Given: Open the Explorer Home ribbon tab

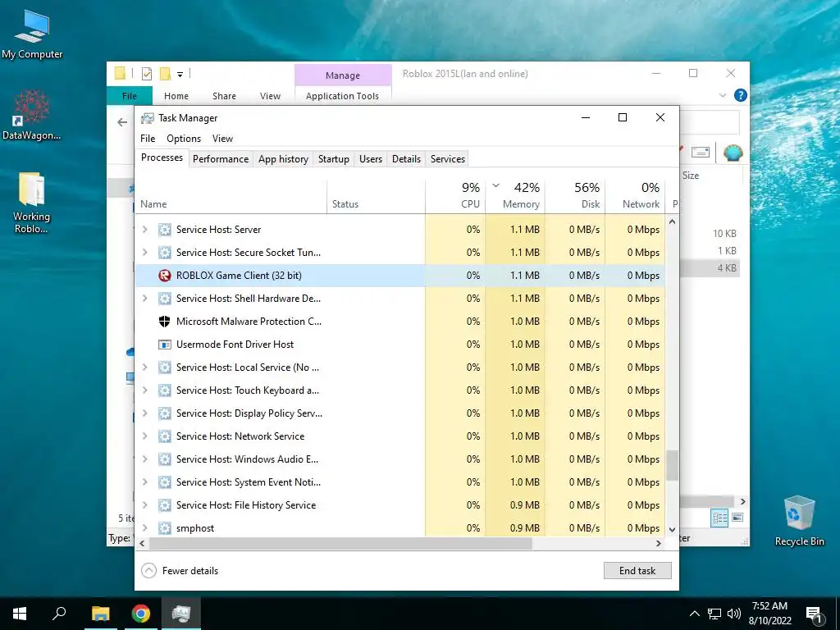Looking at the screenshot, I should click(x=176, y=96).
